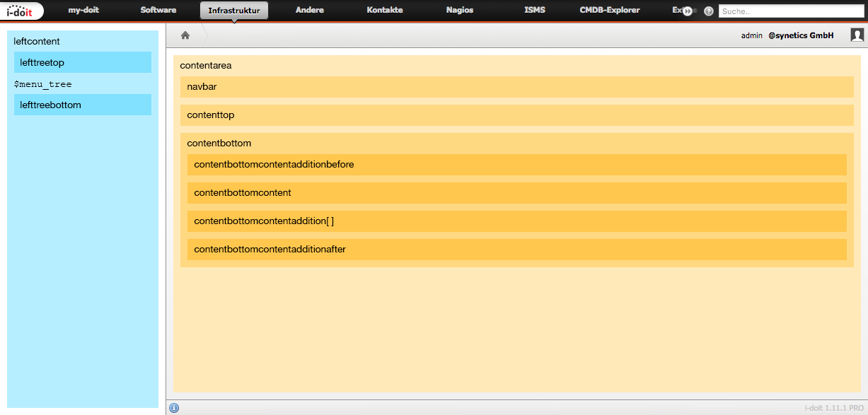
Task: Click the home breadcrumb icon
Action: click(x=185, y=35)
